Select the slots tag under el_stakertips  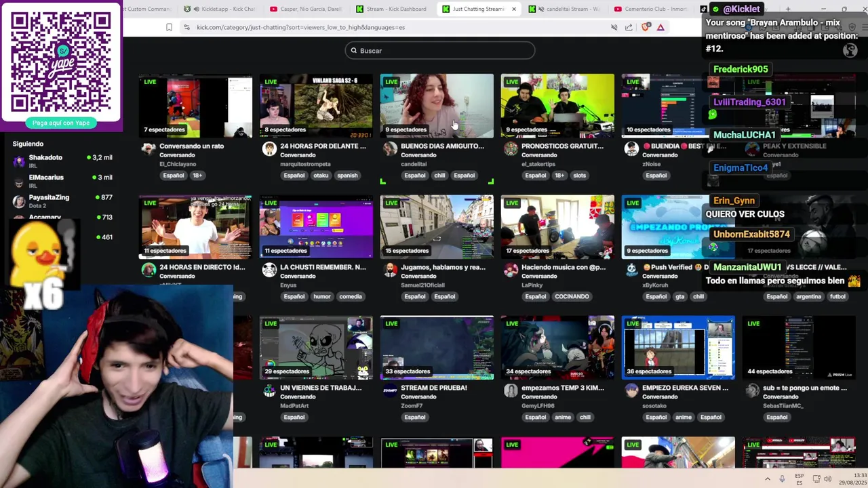click(x=579, y=176)
